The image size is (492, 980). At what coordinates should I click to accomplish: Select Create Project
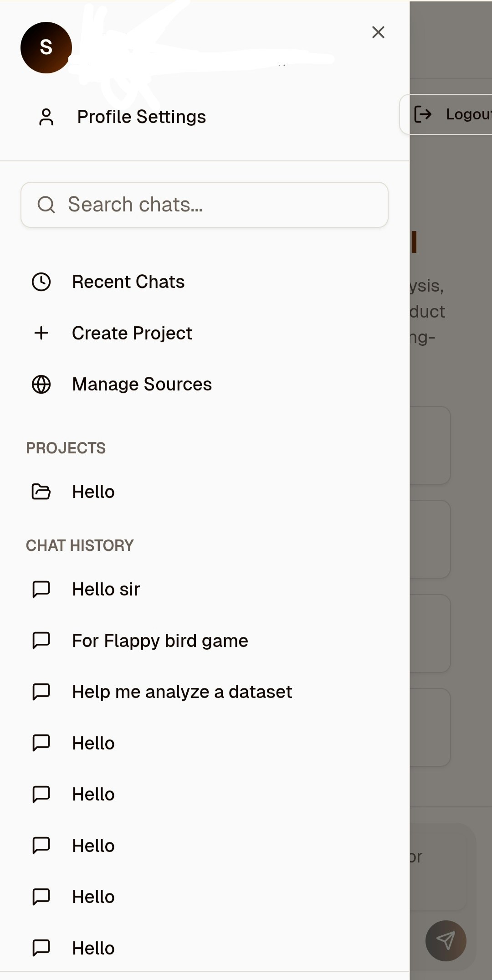click(132, 333)
